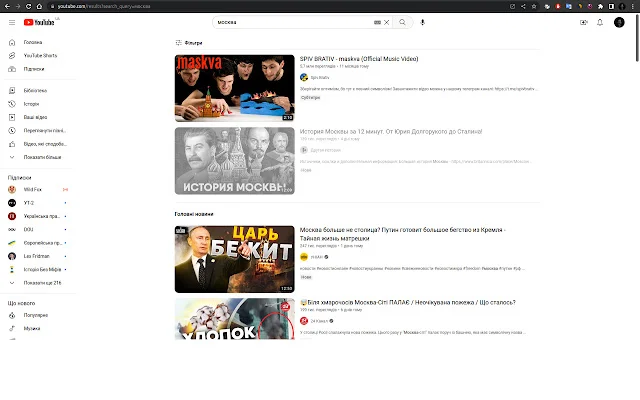Open История Москвы за 12 минут title
The width and height of the screenshot is (640, 400).
[391, 131]
